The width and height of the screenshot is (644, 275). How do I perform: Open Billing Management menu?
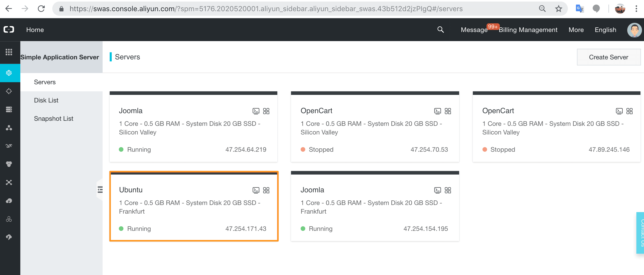click(x=528, y=30)
